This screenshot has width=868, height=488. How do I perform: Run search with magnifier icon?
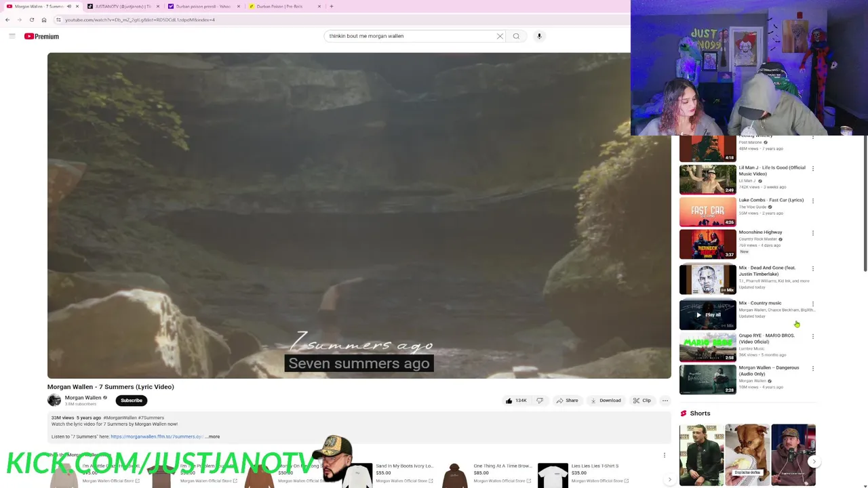(x=516, y=36)
